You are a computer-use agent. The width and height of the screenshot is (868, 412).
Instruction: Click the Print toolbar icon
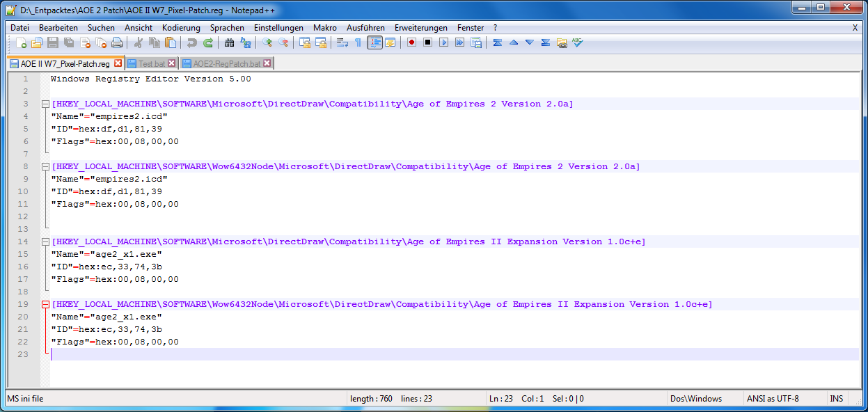click(x=117, y=42)
